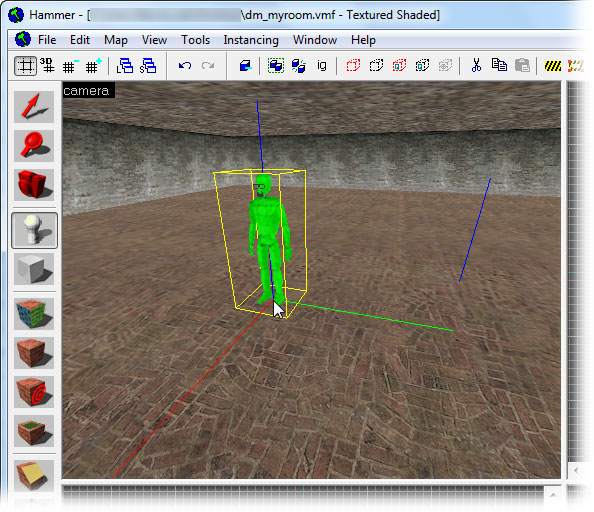Choose the Apply Overlays tool
This screenshot has width=594, height=512.
tap(34, 431)
